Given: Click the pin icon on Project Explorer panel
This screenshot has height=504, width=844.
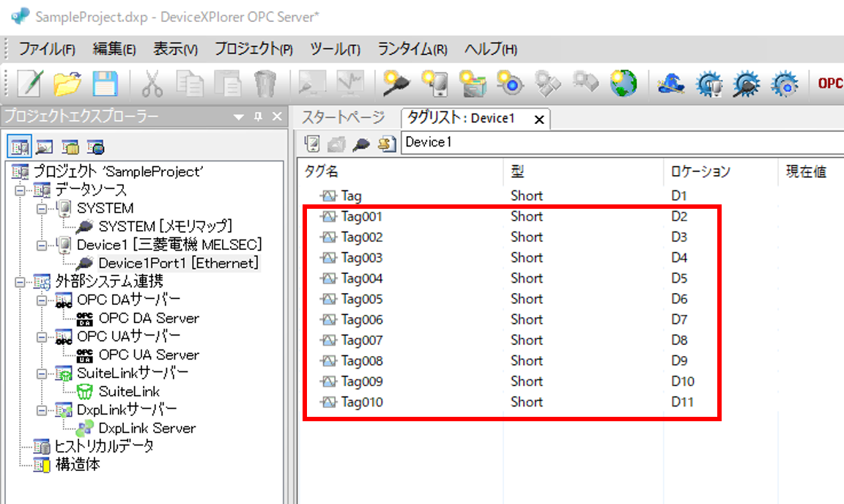Looking at the screenshot, I should tap(258, 117).
